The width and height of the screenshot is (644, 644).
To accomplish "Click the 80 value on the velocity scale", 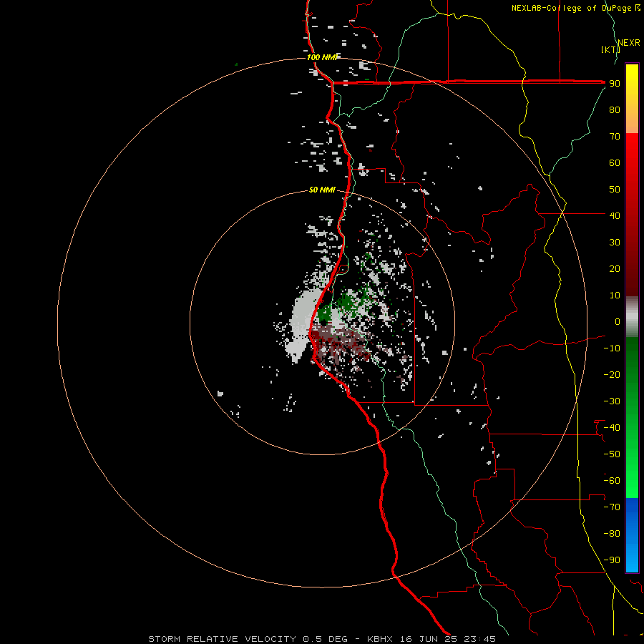I will tap(615, 109).
